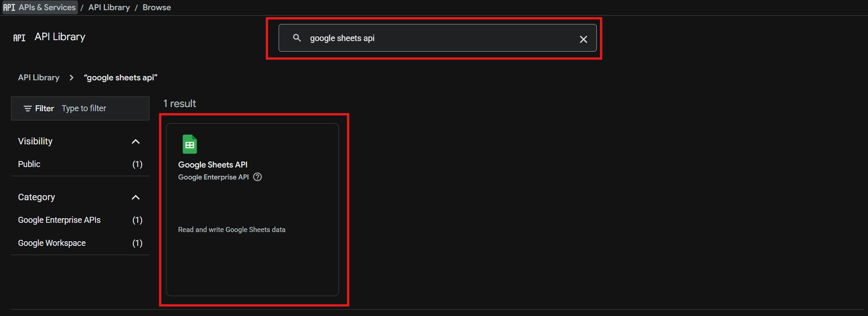Filter by Google Workspace category
868x316 pixels.
click(x=52, y=243)
